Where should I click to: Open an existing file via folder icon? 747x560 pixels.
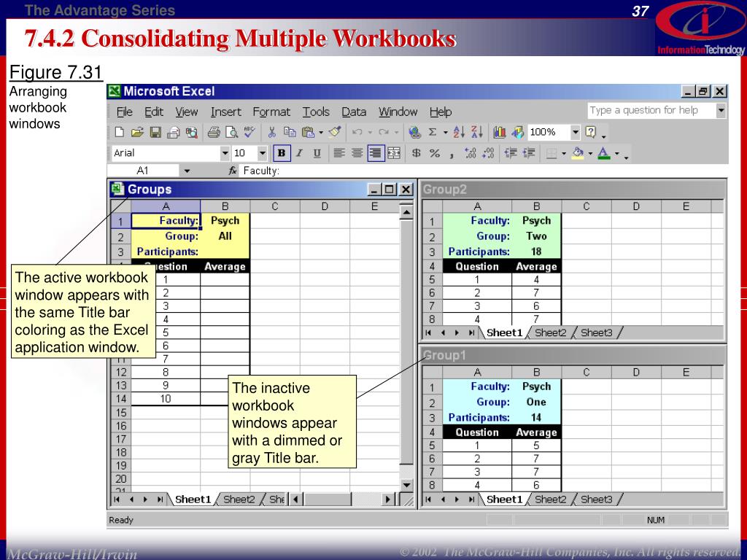tap(137, 133)
